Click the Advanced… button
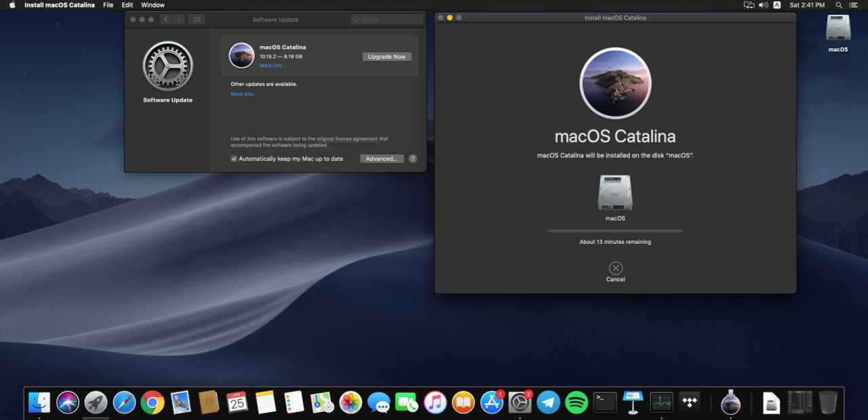The image size is (868, 420). click(382, 159)
